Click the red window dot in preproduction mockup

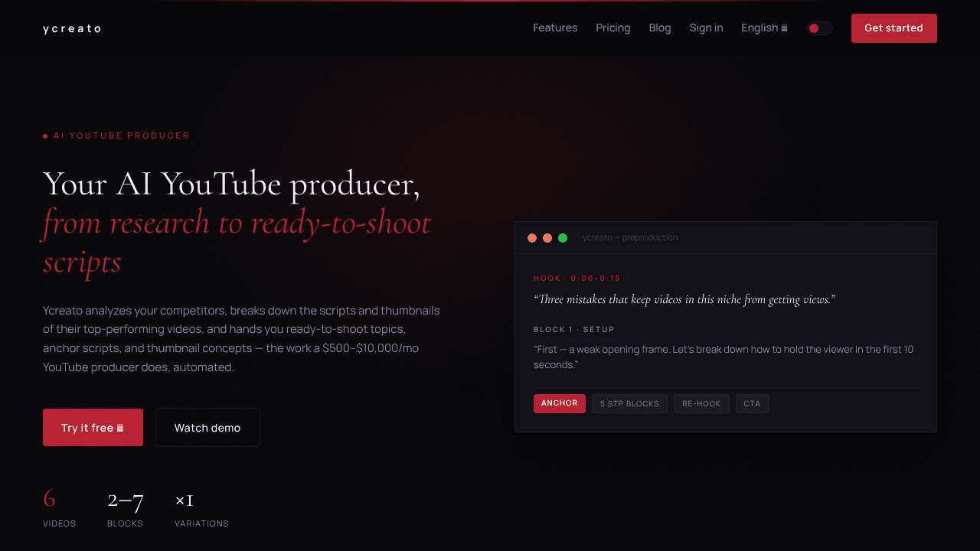532,238
